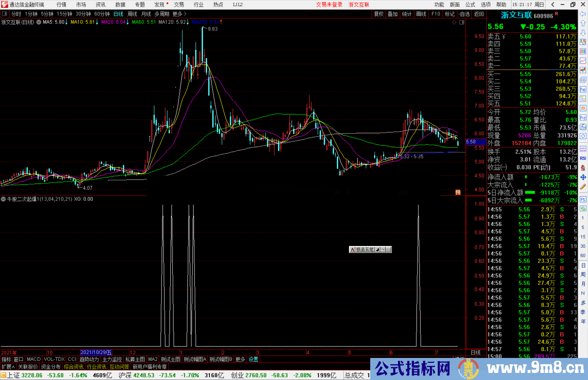Click the f(x) formula icon in sidebar
The width and height of the screenshot is (588, 380).
pyautogui.click(x=583, y=127)
